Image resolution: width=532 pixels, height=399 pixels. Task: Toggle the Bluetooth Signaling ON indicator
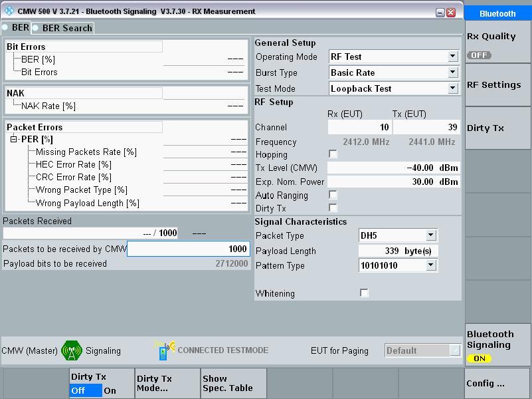(x=479, y=358)
